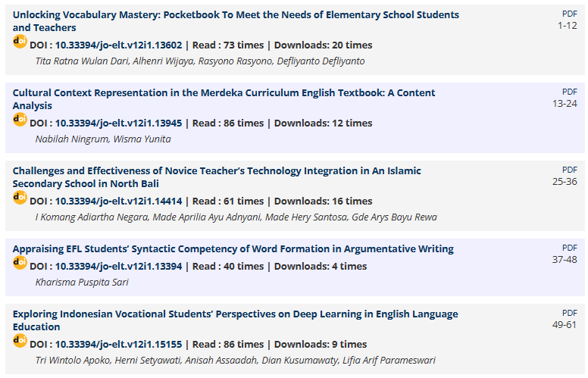The image size is (588, 378).
Task: Click DOI icon for Cultural Context Representation article
Action: tap(20, 120)
